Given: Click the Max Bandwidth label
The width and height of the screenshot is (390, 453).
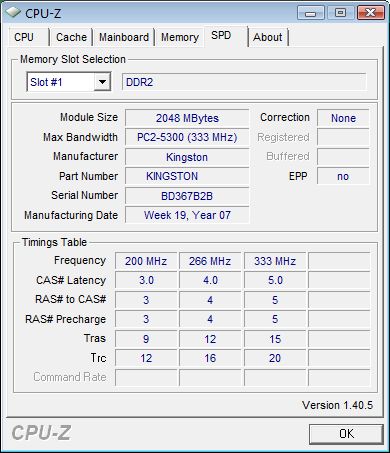Looking at the screenshot, I should pos(80,137).
